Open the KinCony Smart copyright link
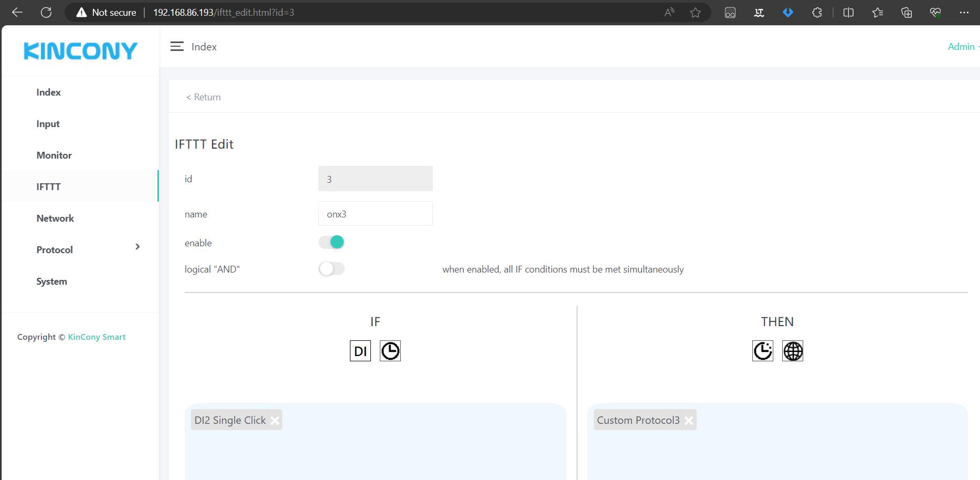980x480 pixels. tap(97, 337)
